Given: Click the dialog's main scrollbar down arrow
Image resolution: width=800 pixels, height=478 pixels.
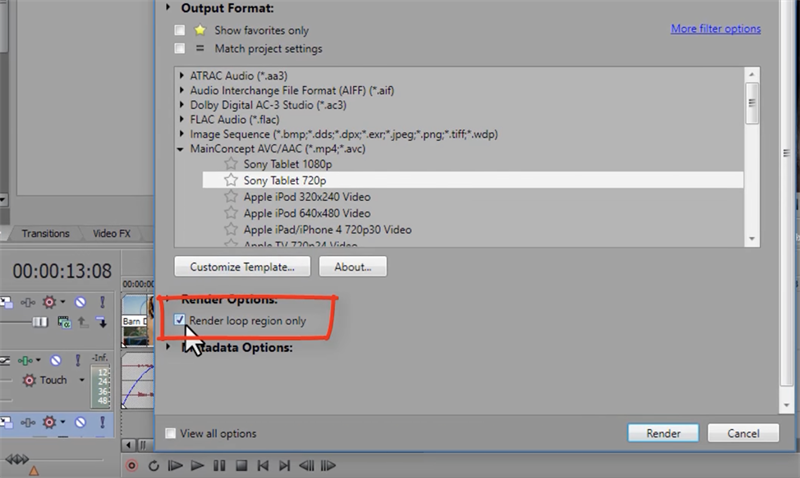Looking at the screenshot, I should point(786,405).
